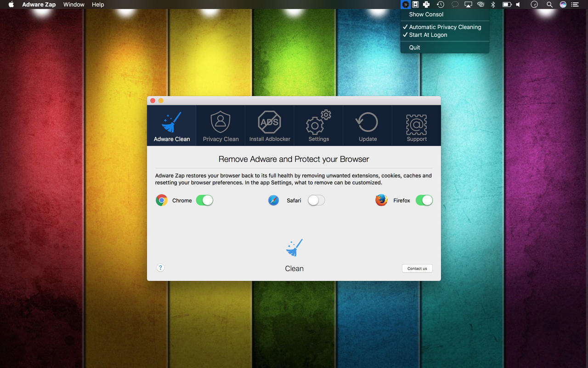Minimize the Adware Zap window
Viewport: 588px width, 368px height.
point(161,101)
